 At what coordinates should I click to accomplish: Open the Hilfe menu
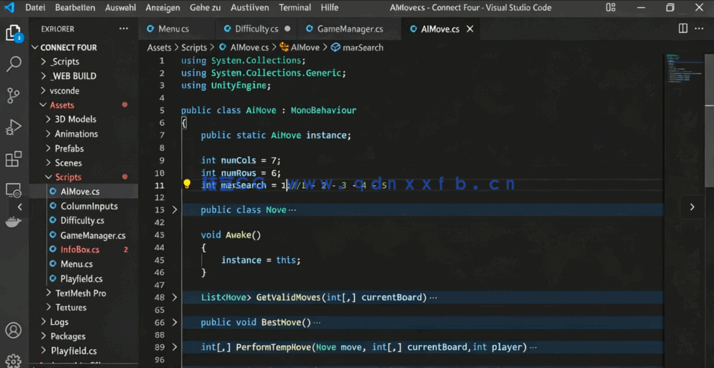(x=329, y=8)
